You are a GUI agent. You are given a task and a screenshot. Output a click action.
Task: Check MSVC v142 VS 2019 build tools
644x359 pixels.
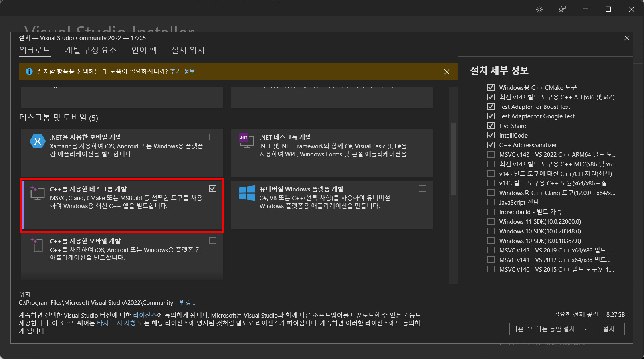491,250
